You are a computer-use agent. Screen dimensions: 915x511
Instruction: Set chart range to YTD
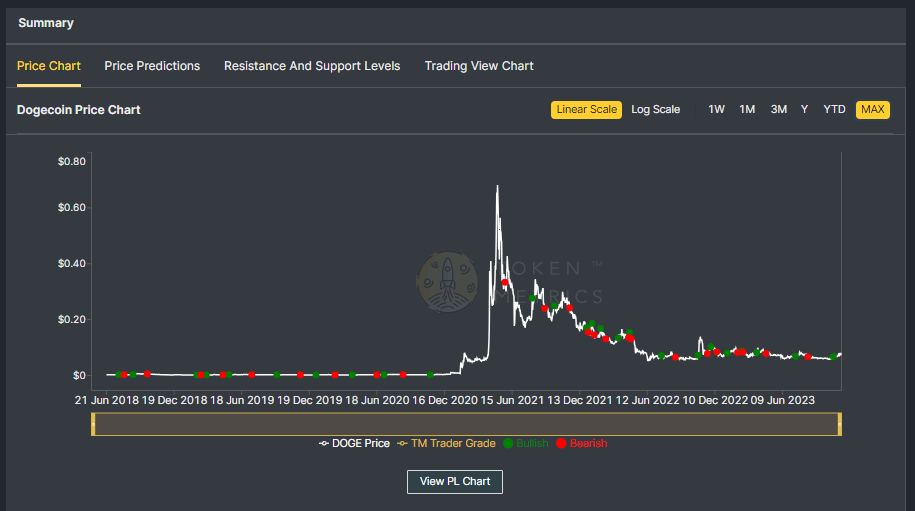[x=834, y=110]
